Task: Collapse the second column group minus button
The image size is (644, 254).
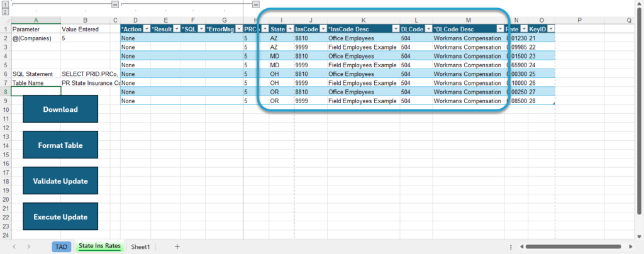Action: tap(256, 4)
